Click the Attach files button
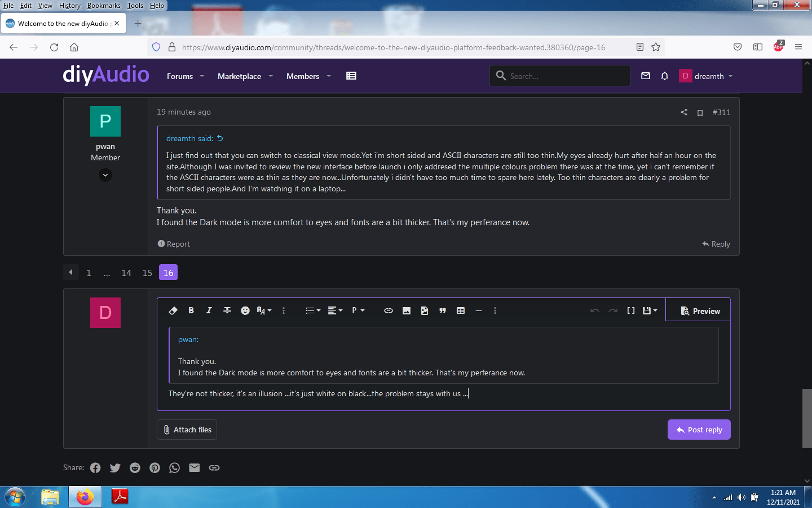This screenshot has height=508, width=812. (x=187, y=430)
